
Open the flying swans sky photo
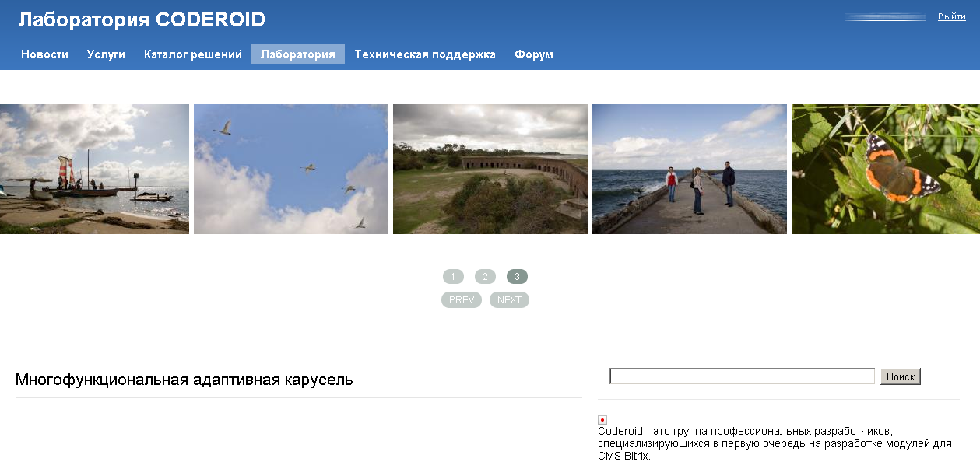click(290, 169)
